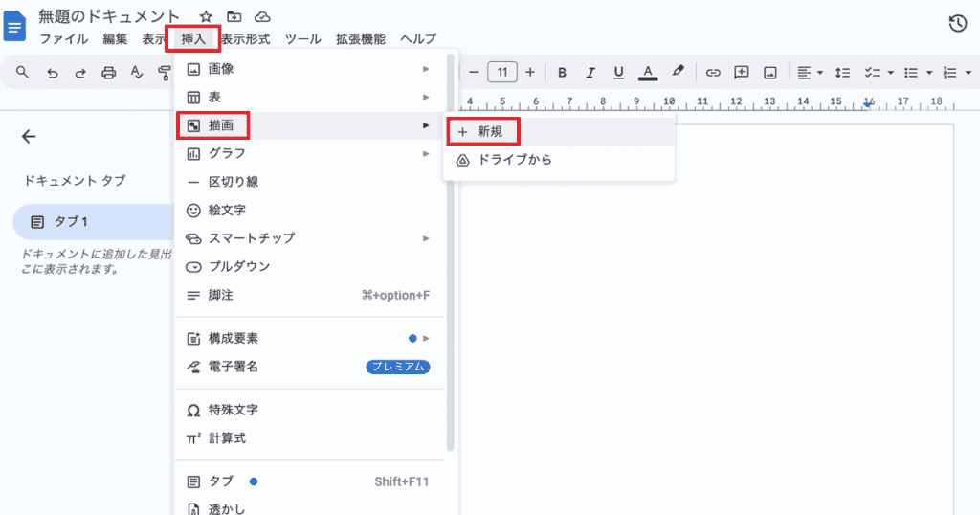Click the font size field showing 11
Screen dimensions: 980x515
pyautogui.click(x=502, y=72)
